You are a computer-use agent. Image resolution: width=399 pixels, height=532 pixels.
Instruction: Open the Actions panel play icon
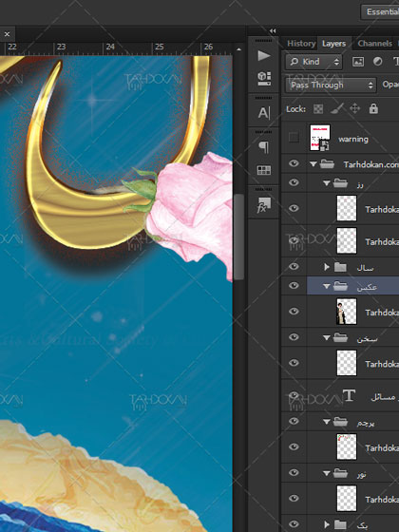click(264, 56)
